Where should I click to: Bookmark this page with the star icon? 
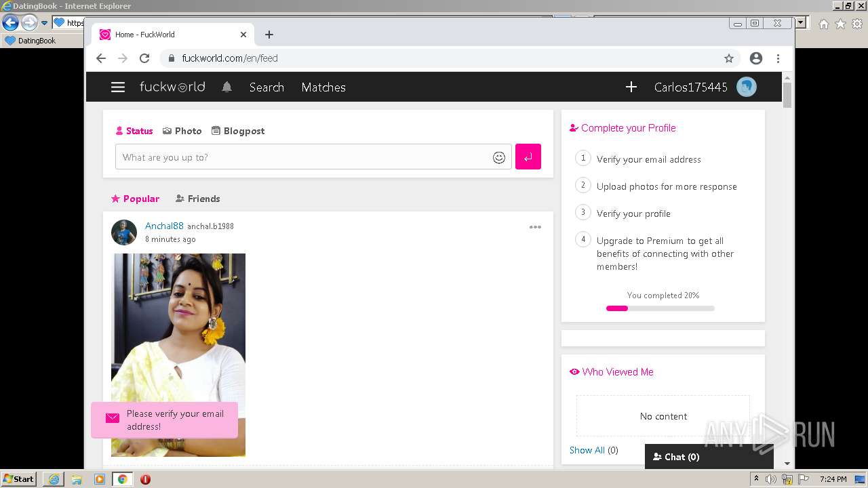pos(729,58)
